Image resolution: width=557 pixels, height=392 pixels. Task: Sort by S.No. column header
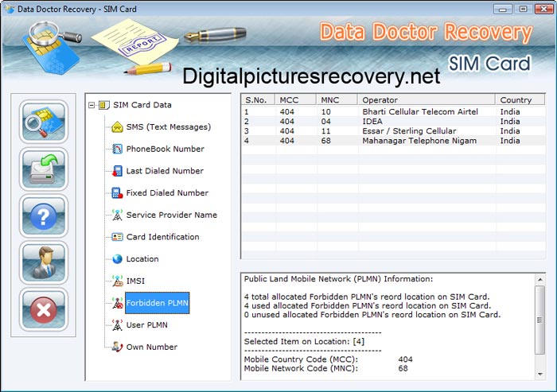tap(258, 99)
